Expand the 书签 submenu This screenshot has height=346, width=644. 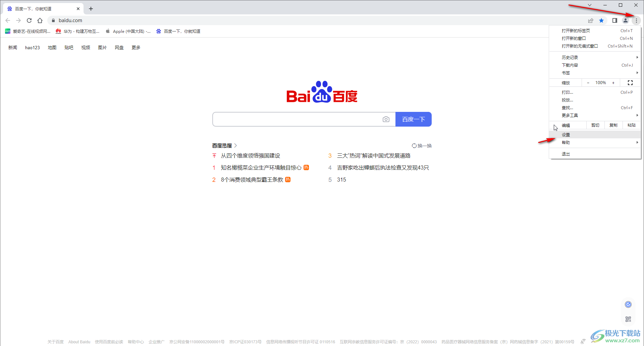pyautogui.click(x=595, y=73)
